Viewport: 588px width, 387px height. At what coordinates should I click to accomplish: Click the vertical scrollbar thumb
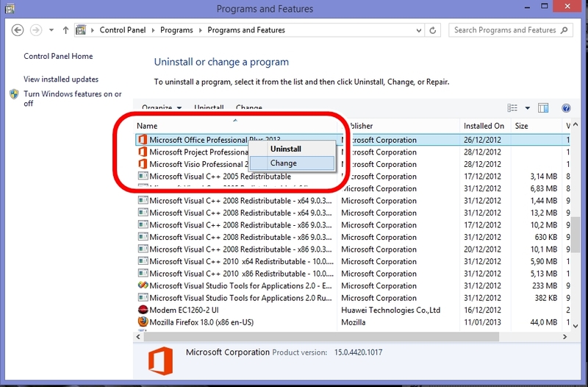point(576,235)
